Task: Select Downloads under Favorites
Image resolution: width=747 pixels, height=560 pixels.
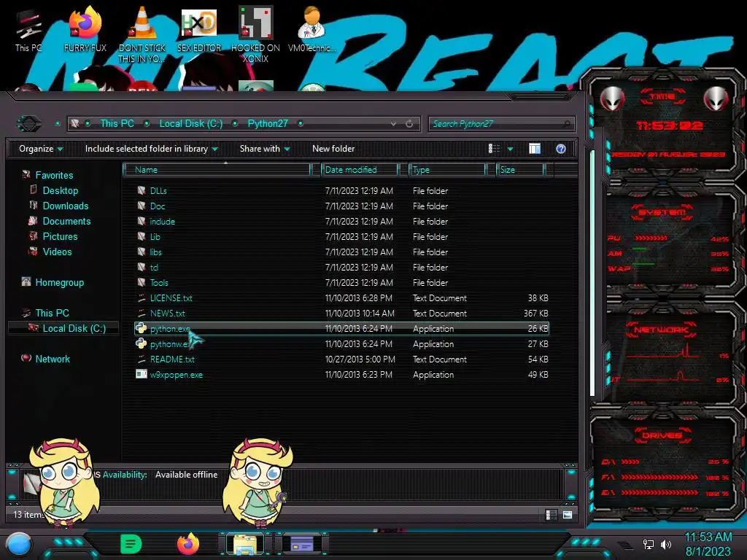Action: click(65, 206)
